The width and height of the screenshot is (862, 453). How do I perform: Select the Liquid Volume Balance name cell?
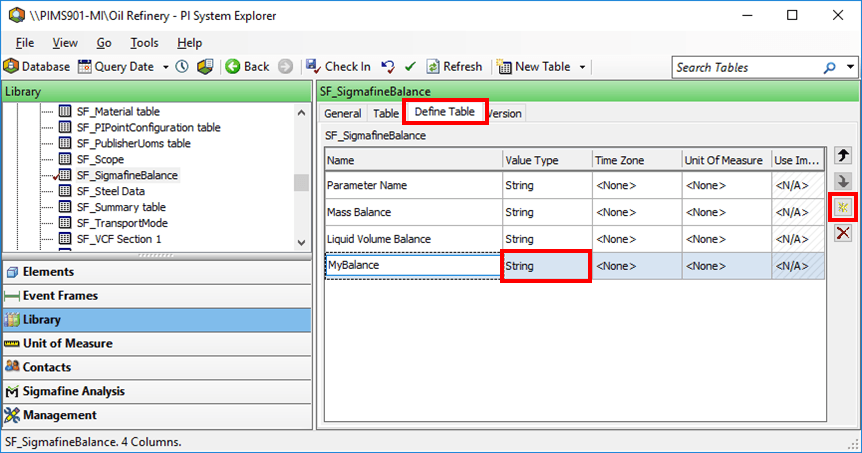(413, 239)
